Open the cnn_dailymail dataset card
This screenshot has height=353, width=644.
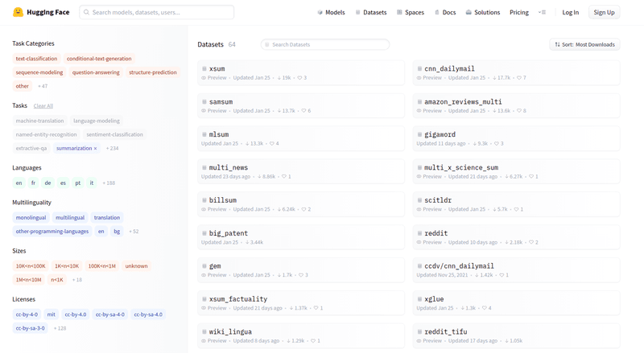click(516, 72)
